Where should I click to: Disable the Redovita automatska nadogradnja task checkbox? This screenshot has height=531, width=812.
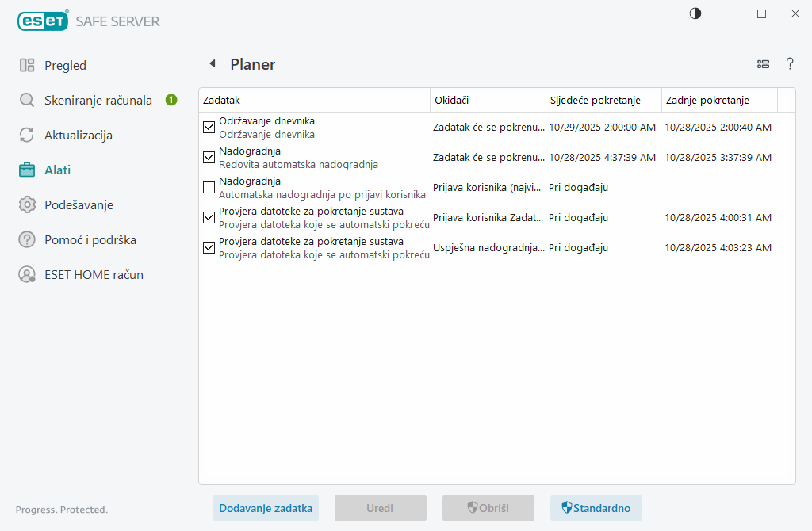(209, 158)
